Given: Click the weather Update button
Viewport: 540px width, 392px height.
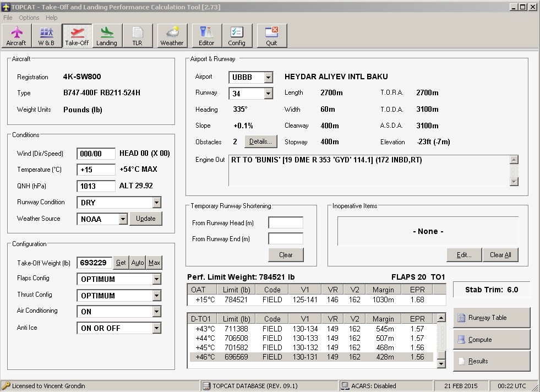Looking at the screenshot, I should point(146,219).
